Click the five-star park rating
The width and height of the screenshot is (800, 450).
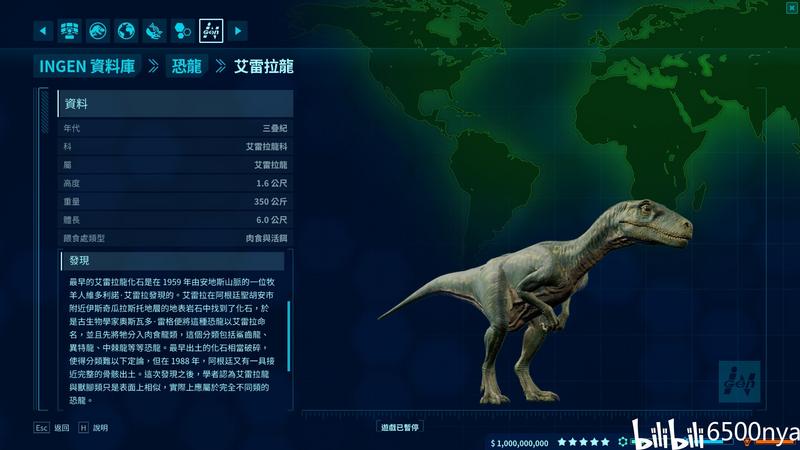[x=583, y=442]
